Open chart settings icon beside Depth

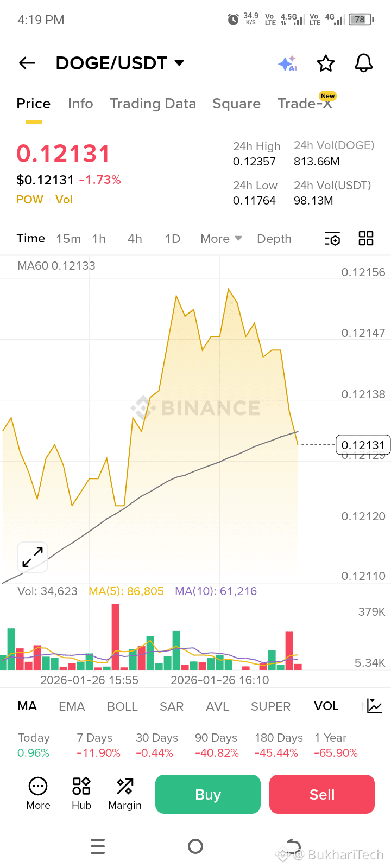pyautogui.click(x=332, y=239)
